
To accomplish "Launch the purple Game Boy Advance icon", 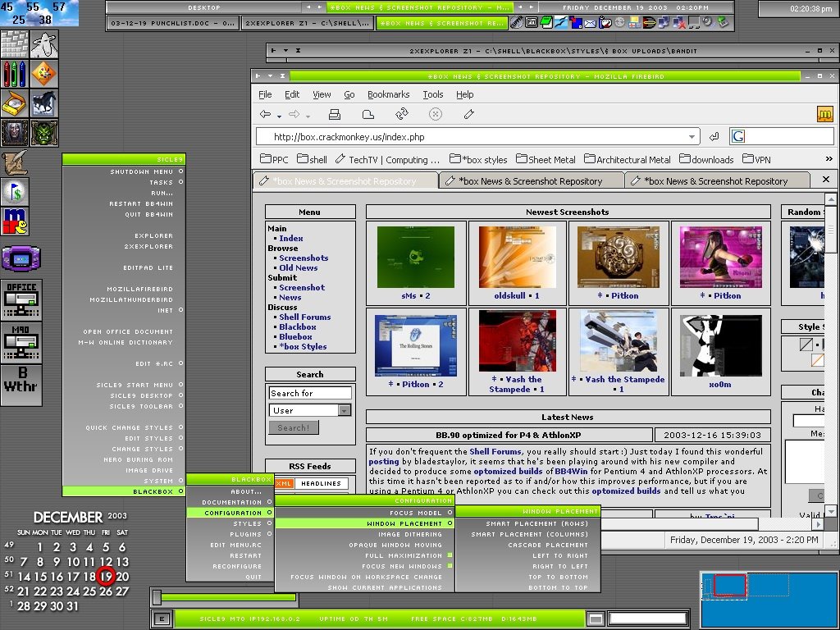I will [x=21, y=258].
